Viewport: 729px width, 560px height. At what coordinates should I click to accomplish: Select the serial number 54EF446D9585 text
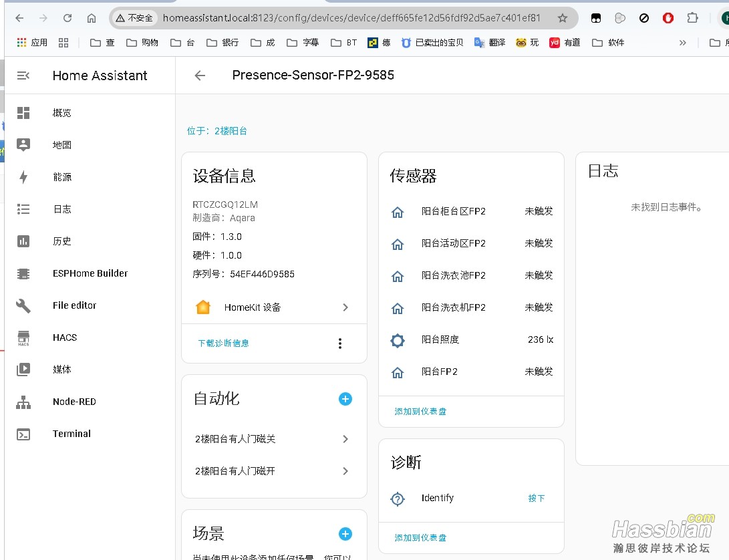[x=262, y=274]
